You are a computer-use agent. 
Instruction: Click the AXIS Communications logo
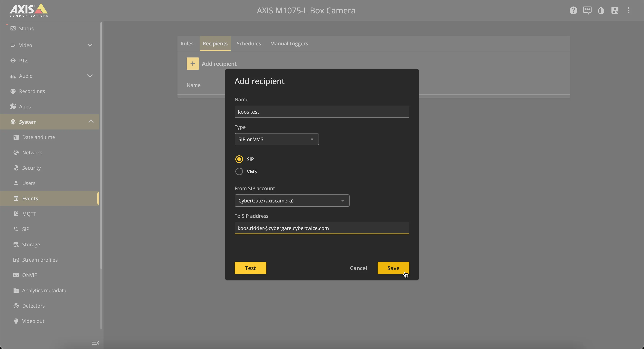pyautogui.click(x=29, y=10)
